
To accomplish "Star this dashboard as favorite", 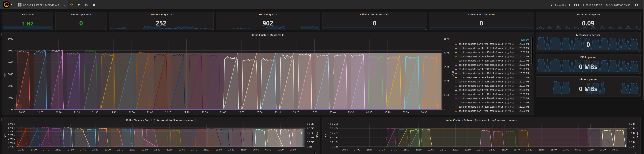I will [71, 5].
